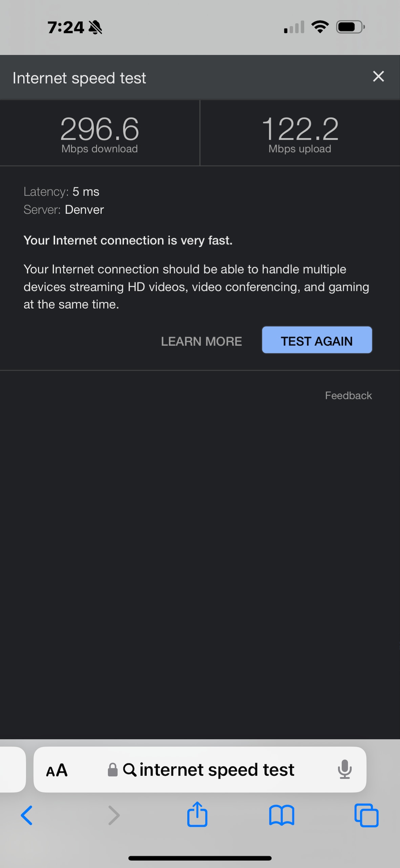Tap the TEST AGAIN button
This screenshot has width=400, height=868.
click(x=317, y=340)
